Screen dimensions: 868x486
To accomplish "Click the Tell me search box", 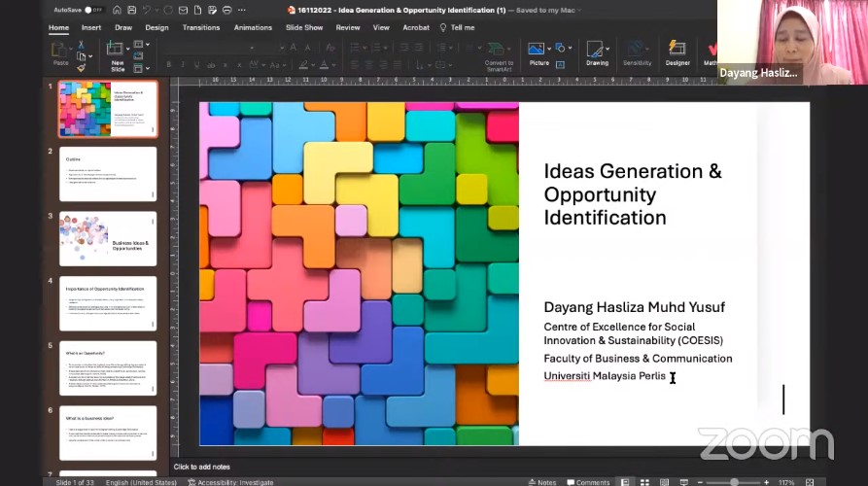I will coord(458,27).
